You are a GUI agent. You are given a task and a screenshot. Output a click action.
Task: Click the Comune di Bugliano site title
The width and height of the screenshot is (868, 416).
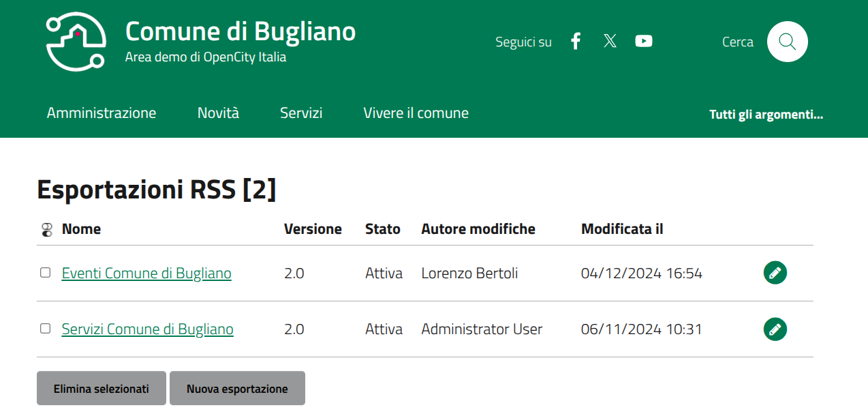(240, 32)
